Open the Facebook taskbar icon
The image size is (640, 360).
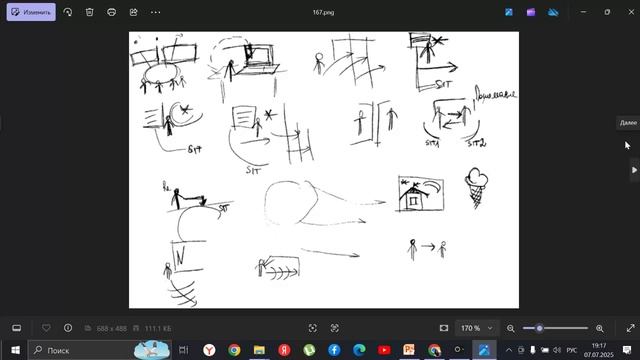[x=334, y=350]
